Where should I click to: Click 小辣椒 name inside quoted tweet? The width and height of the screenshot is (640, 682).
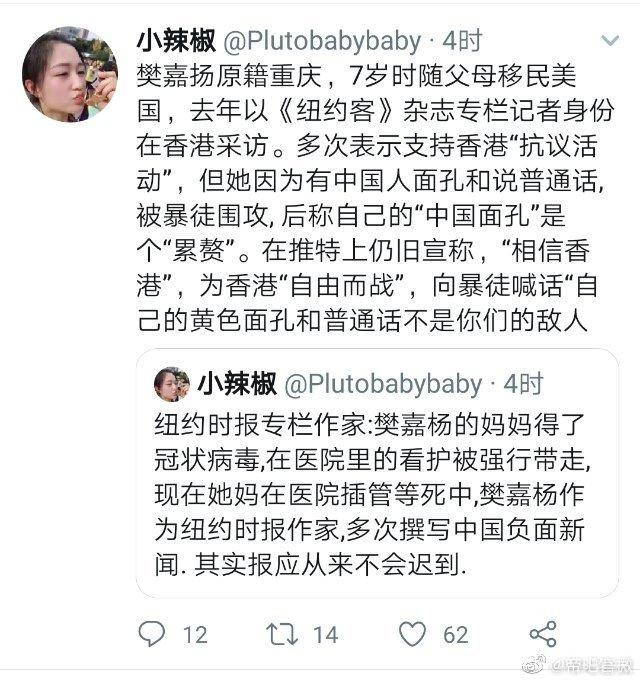(237, 384)
